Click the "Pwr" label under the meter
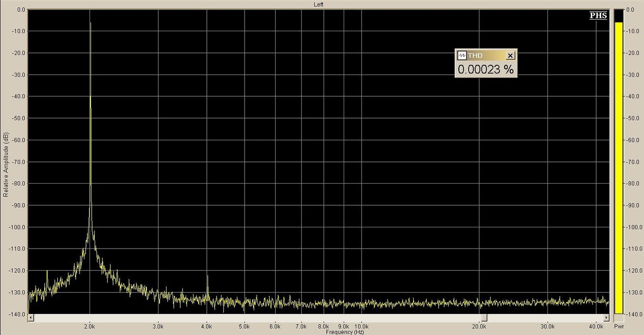 [x=619, y=326]
